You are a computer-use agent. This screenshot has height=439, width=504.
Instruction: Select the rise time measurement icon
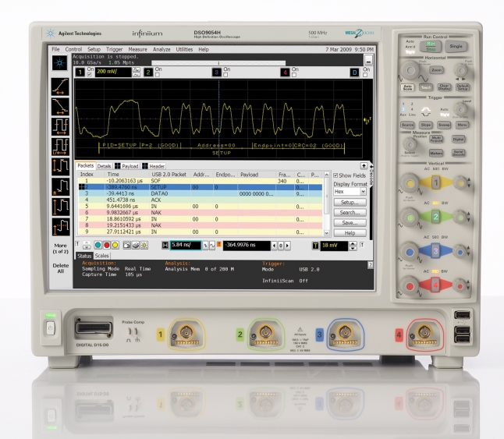(x=60, y=87)
